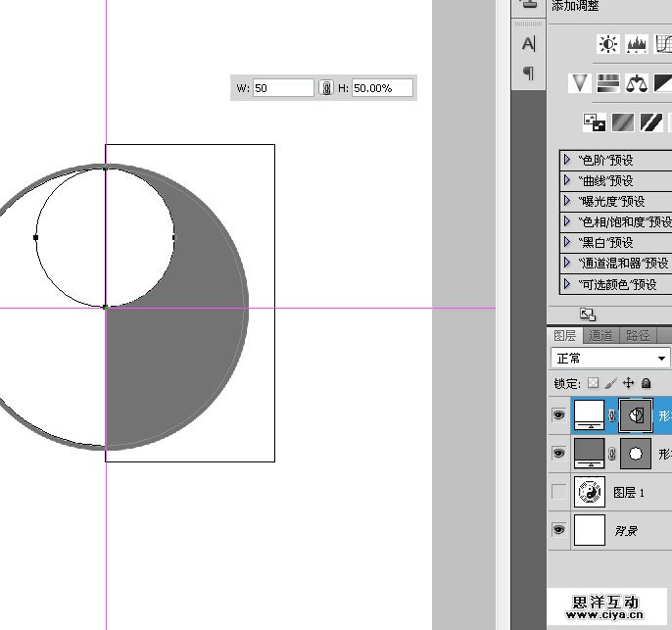
Task: Open the Paragraph panel icon
Action: tap(529, 73)
